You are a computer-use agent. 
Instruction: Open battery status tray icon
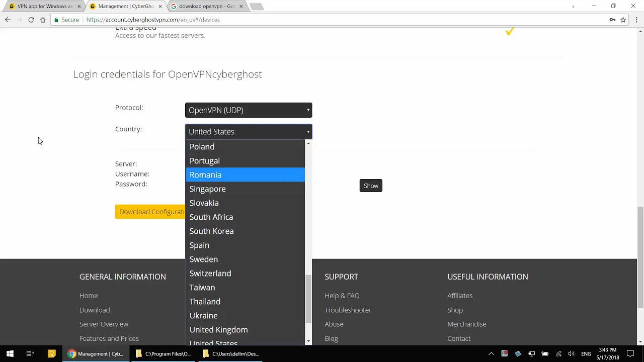click(x=545, y=353)
